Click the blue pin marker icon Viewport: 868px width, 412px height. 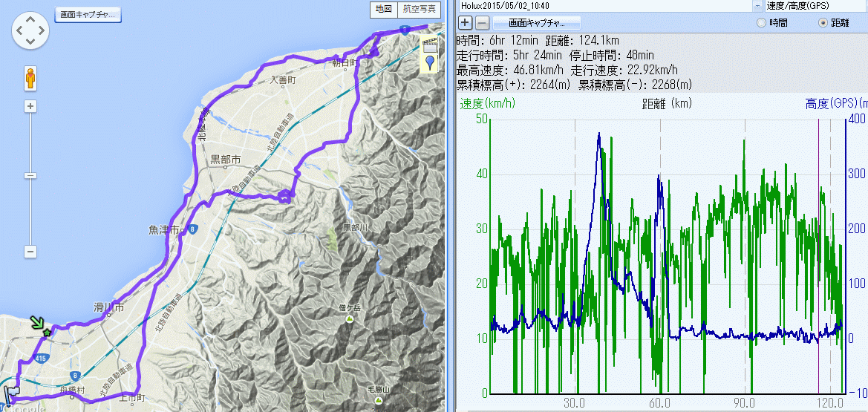[x=429, y=62]
